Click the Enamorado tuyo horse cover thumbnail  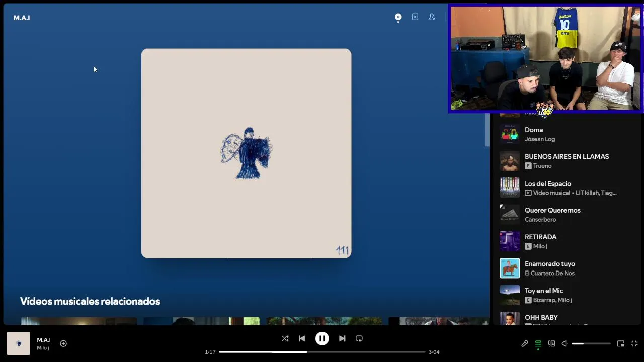click(x=510, y=268)
